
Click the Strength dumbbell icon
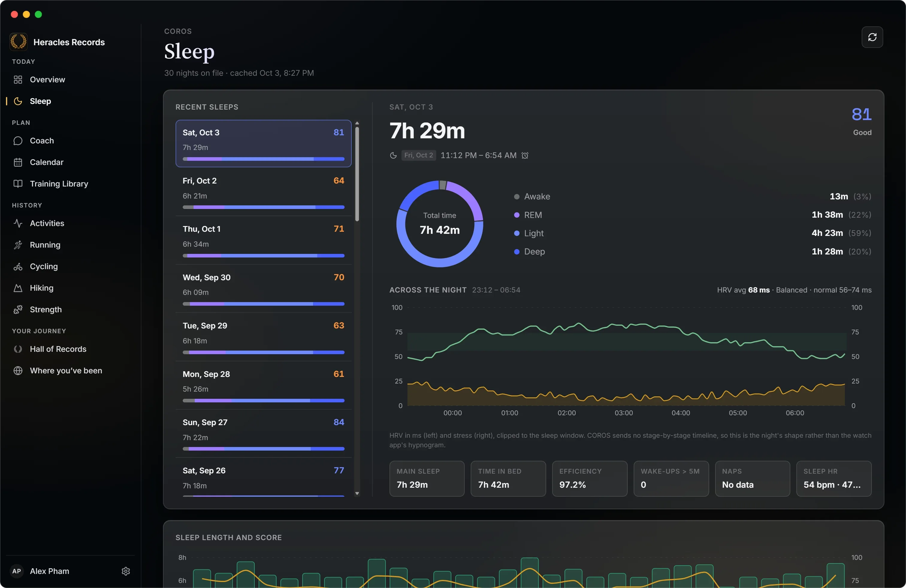(18, 310)
